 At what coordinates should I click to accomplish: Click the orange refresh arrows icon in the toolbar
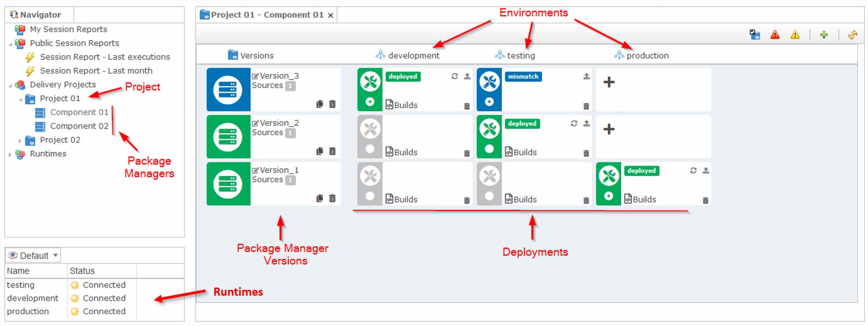(853, 35)
